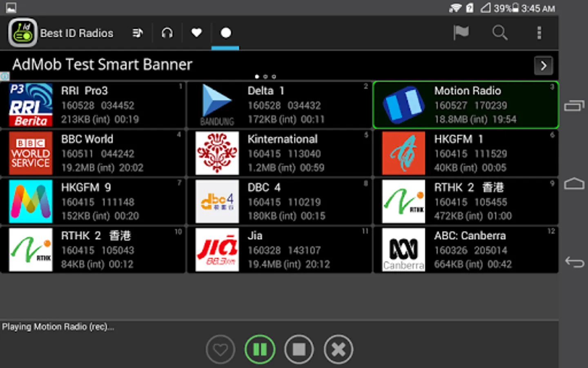This screenshot has height=368, width=588.
Task: Open HKGFM 1 orange logo
Action: coord(403,153)
